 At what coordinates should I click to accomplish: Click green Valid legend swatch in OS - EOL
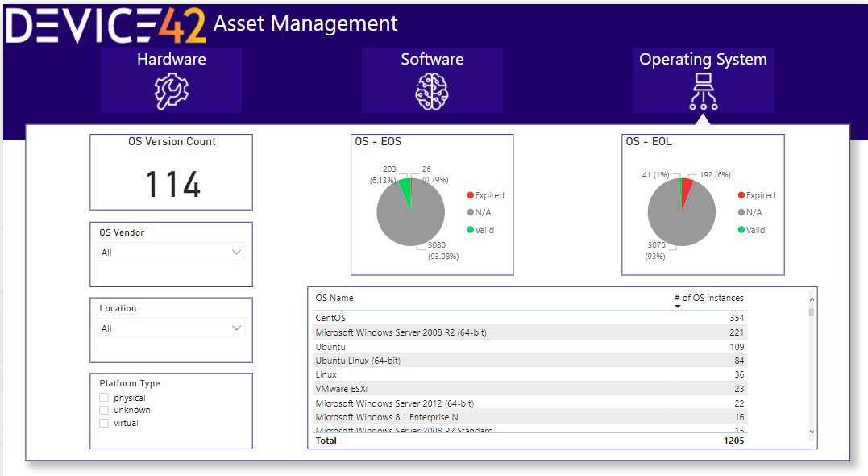pos(741,230)
